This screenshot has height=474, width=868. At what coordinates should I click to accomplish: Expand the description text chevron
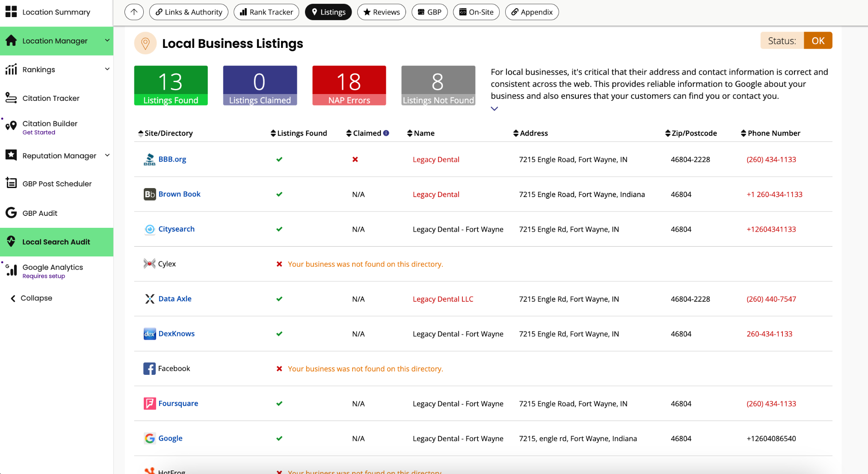pyautogui.click(x=494, y=109)
